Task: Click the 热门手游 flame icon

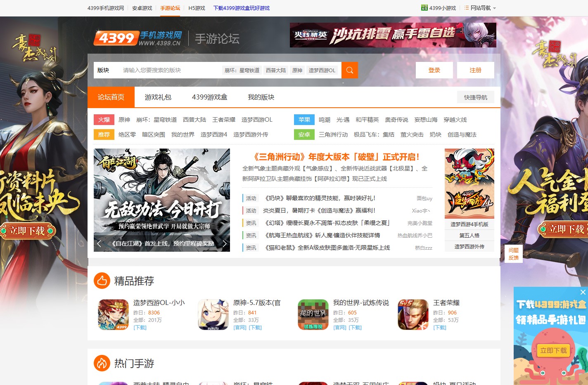Action: click(102, 364)
